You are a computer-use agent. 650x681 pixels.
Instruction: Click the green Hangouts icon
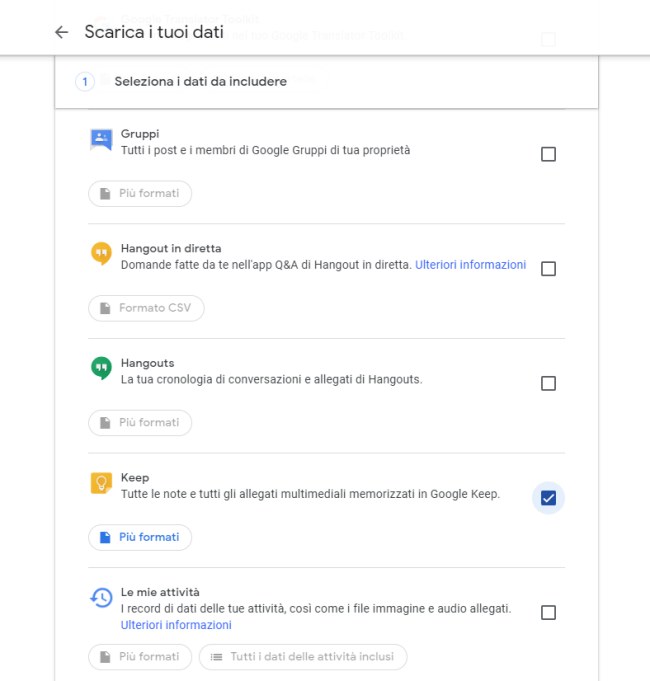pos(101,368)
